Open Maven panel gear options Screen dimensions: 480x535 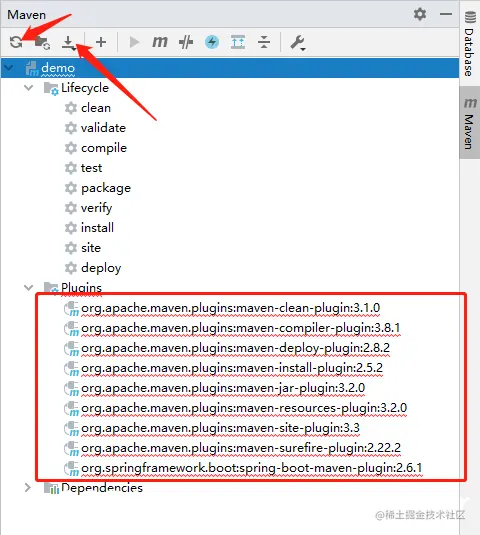click(x=420, y=14)
